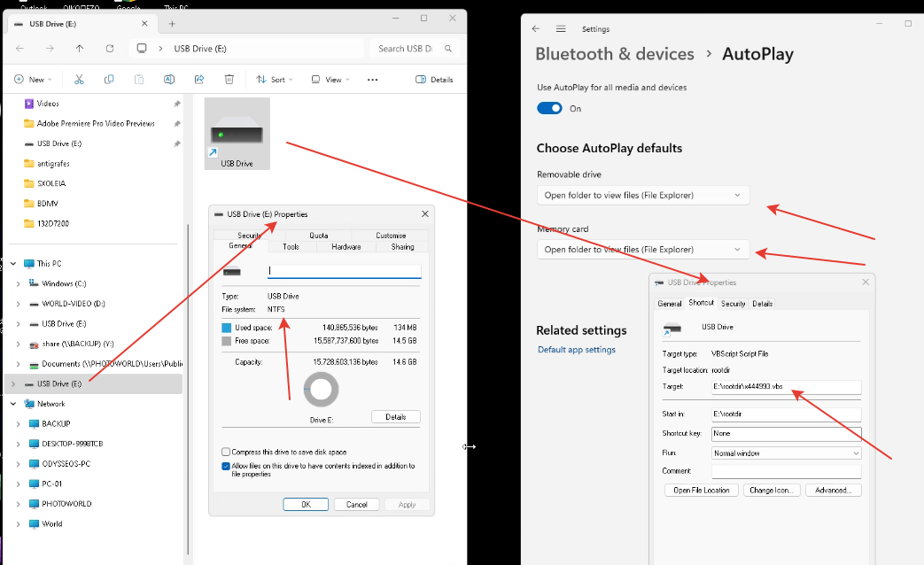Viewport: 924px width, 565px height.
Task: Click Bluetooth & devices breadcrumb in Settings
Action: tap(615, 54)
